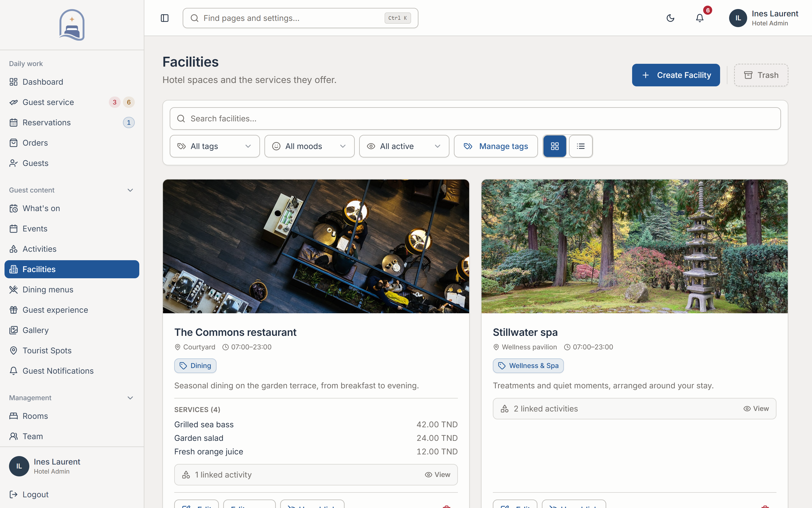Viewport: 812px width, 508px height.
Task: Click the SERVICES (4) heading
Action: tap(197, 410)
